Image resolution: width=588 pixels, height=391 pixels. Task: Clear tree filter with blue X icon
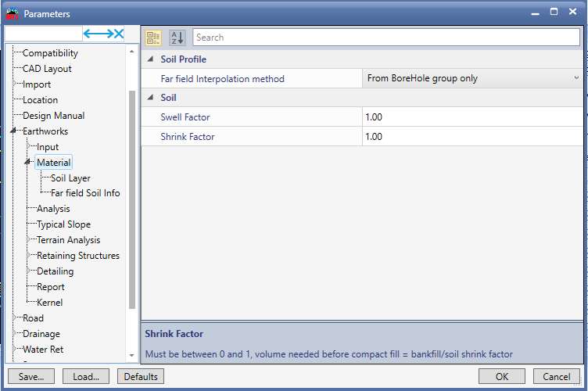(119, 34)
